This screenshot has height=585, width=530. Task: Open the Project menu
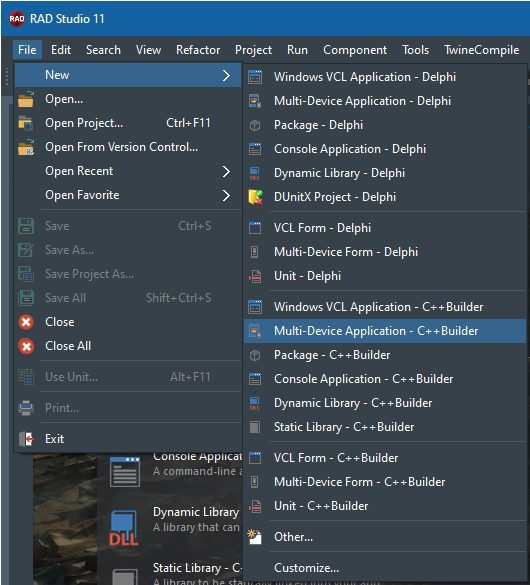point(253,50)
